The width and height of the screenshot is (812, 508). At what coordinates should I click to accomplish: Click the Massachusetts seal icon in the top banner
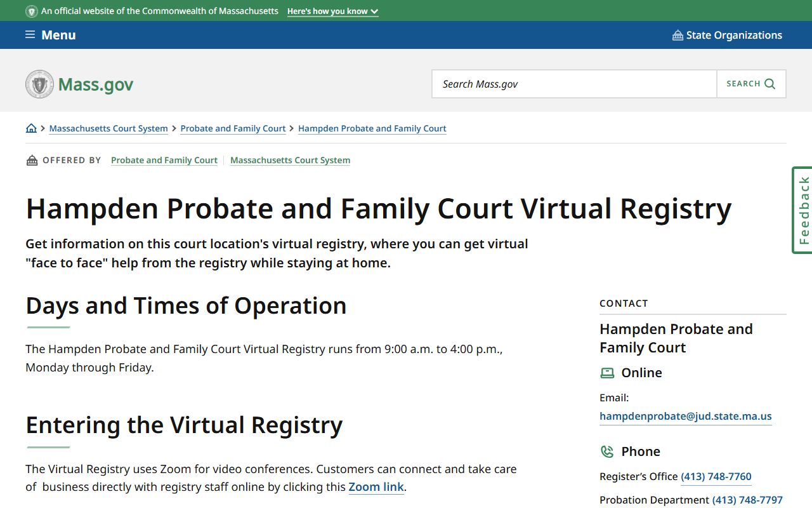[x=32, y=11]
